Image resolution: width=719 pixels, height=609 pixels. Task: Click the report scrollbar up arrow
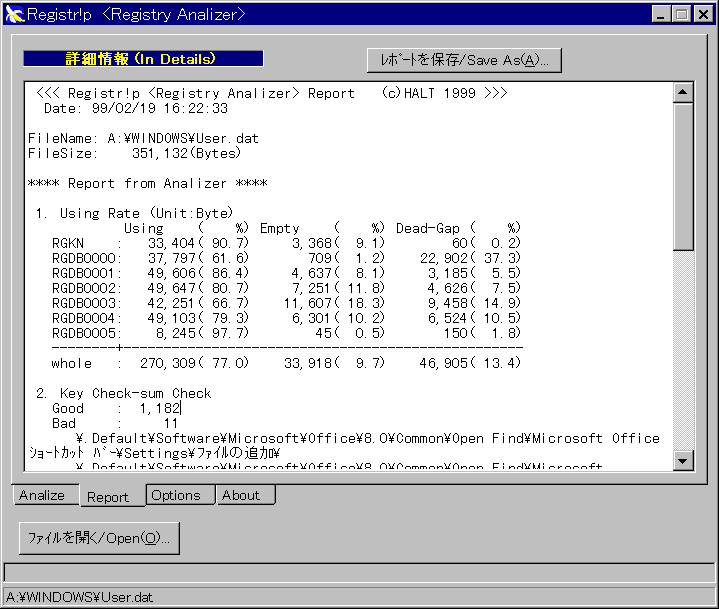(684, 93)
